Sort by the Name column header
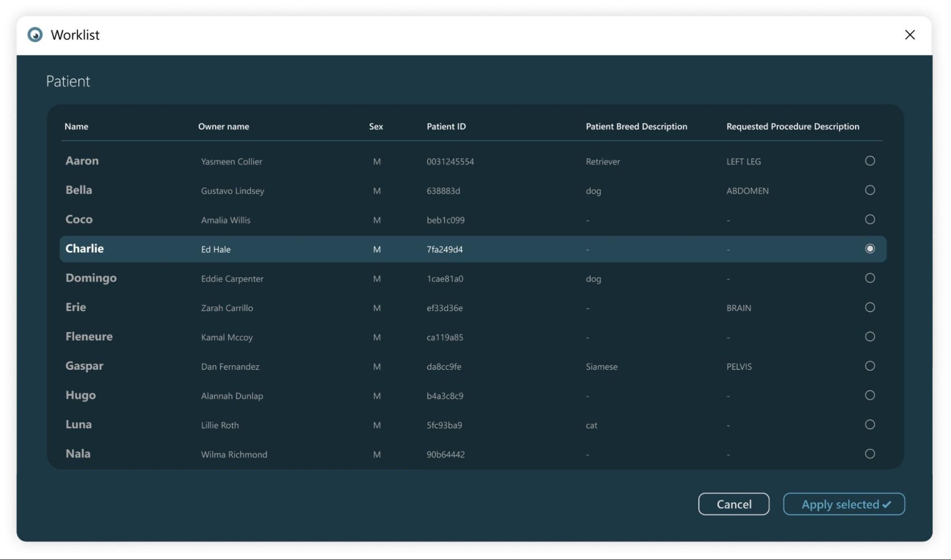The height and width of the screenshot is (560, 951). coord(76,127)
